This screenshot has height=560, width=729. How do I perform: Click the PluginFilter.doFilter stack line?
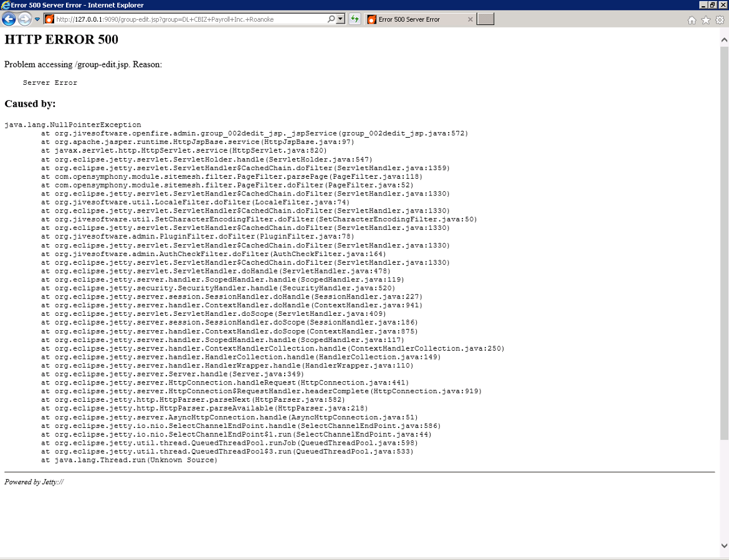point(198,236)
